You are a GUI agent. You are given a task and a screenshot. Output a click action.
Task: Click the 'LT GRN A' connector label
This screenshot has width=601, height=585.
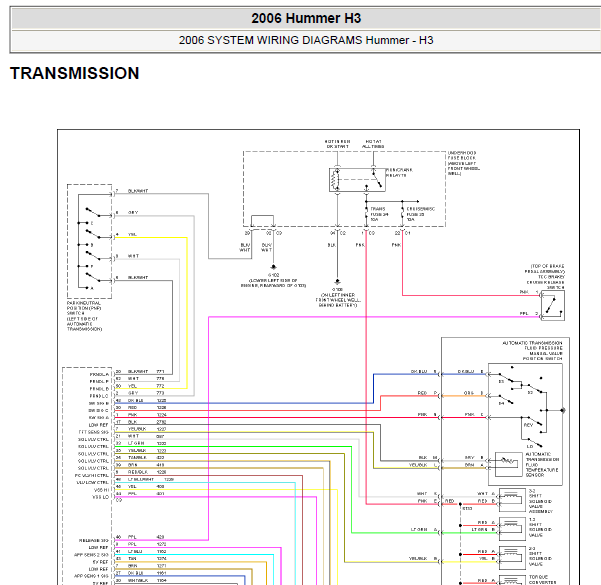(424, 529)
